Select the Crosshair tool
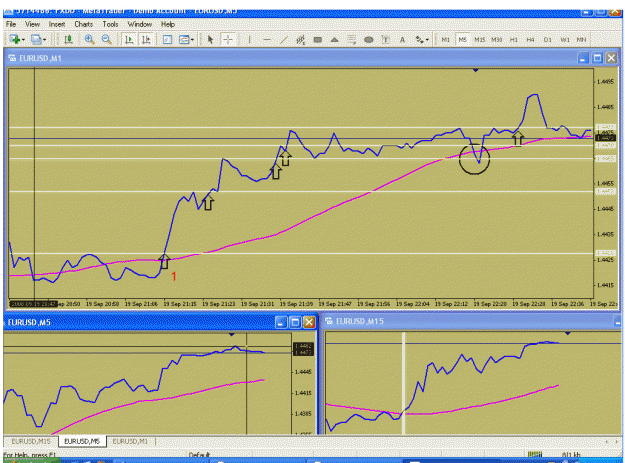The image size is (625, 463). click(228, 39)
